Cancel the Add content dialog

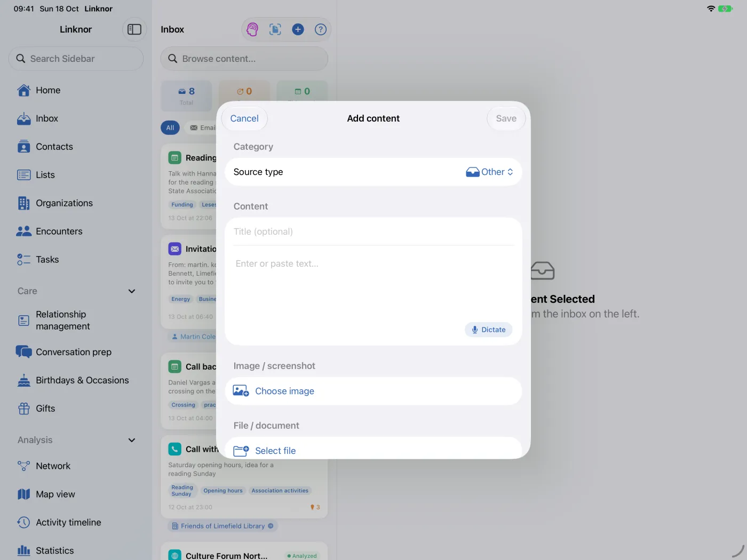pos(244,118)
